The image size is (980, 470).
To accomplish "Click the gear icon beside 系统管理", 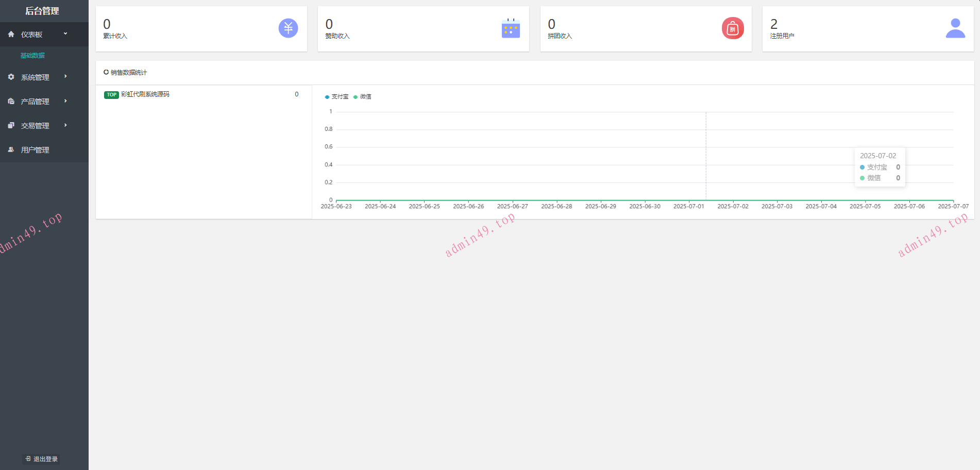I will tap(11, 77).
